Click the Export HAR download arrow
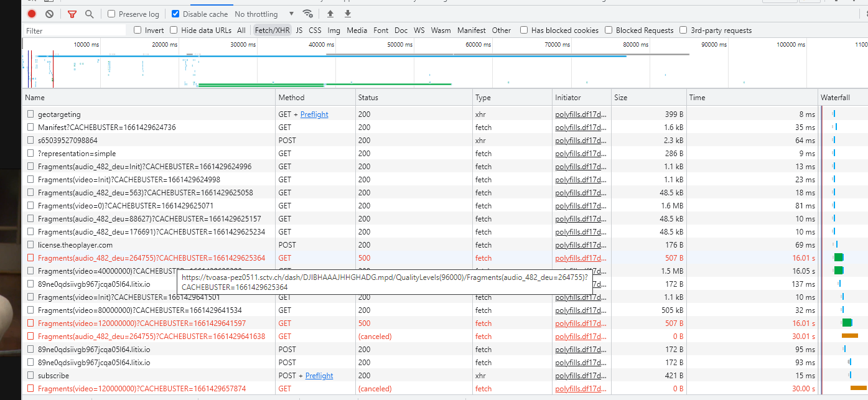The width and height of the screenshot is (868, 400). point(348,14)
